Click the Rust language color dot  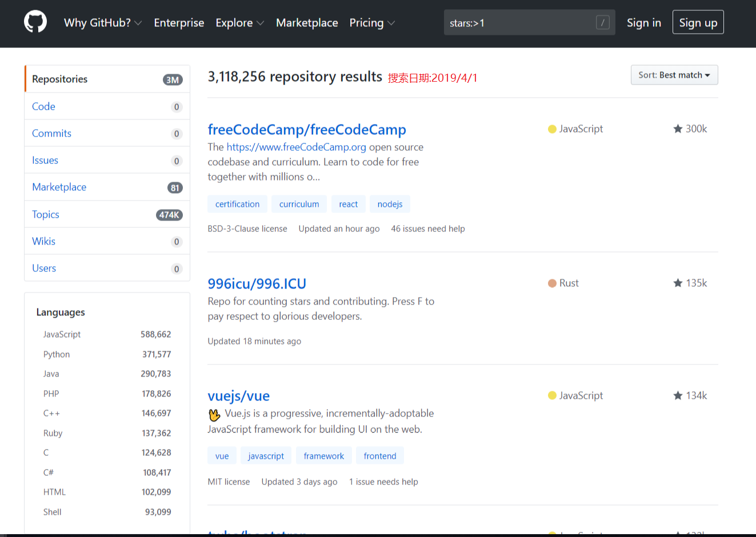552,283
